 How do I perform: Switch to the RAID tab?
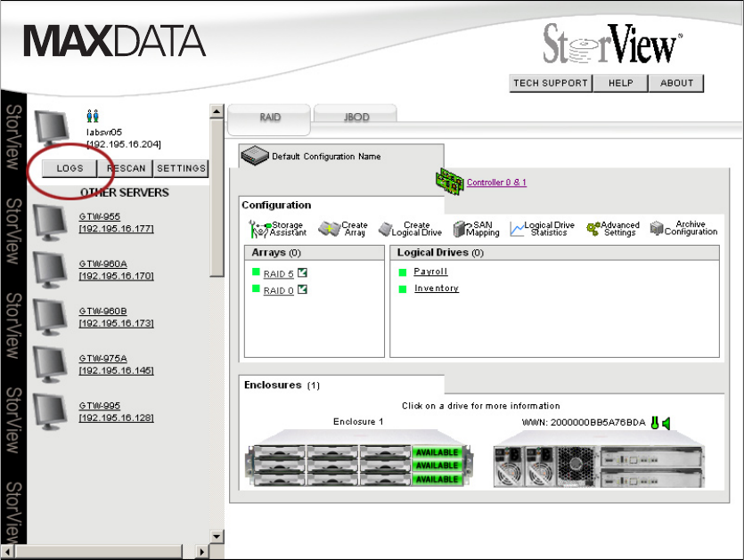(x=269, y=118)
